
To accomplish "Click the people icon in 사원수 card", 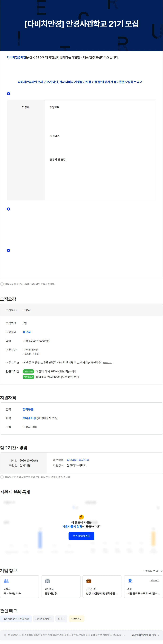I will [x=6, y=581].
